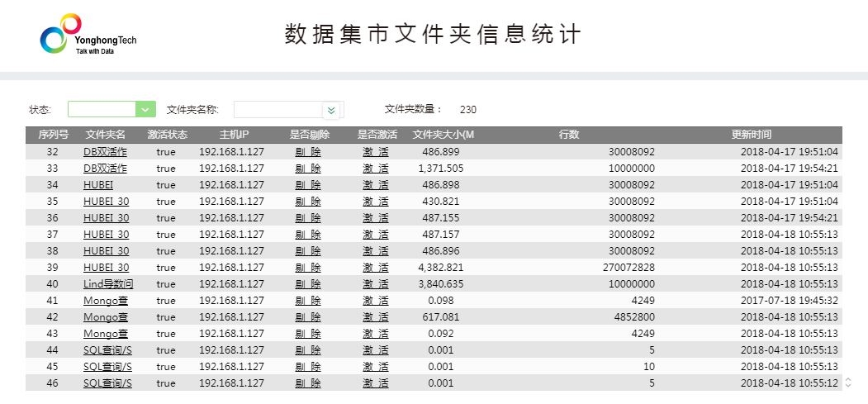Click 激活 for row 41
This screenshot has width=868, height=404.
pos(376,301)
